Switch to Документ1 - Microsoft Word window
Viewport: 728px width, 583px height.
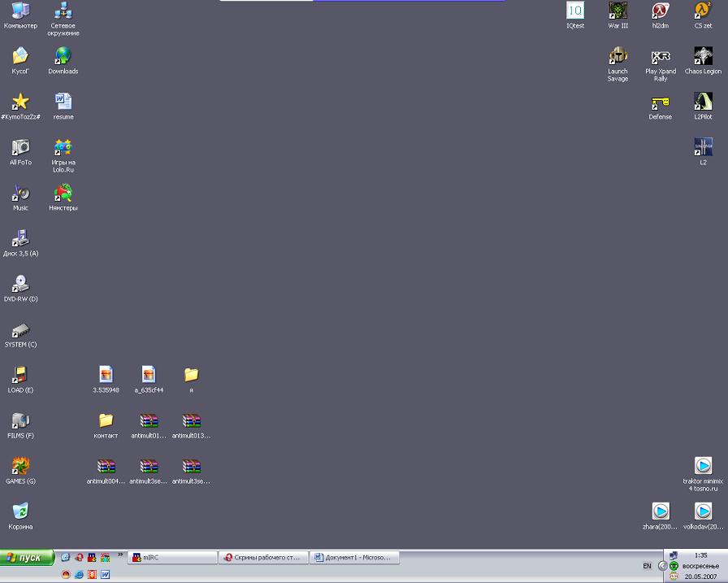(x=354, y=558)
